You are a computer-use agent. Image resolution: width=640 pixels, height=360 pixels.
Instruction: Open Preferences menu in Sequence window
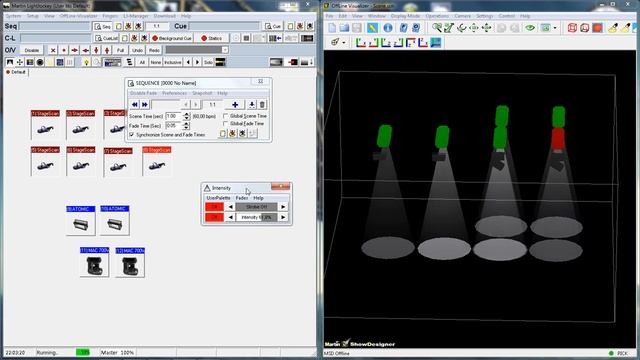[174, 93]
